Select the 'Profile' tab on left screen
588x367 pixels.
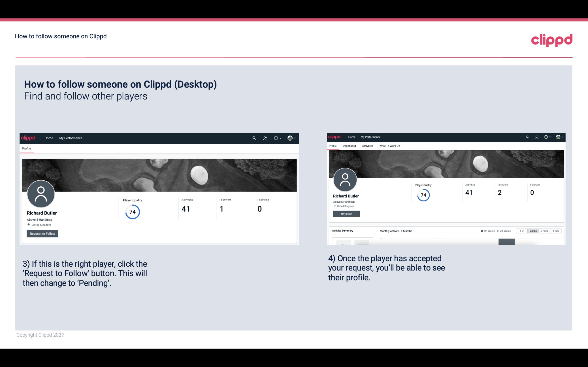point(26,148)
